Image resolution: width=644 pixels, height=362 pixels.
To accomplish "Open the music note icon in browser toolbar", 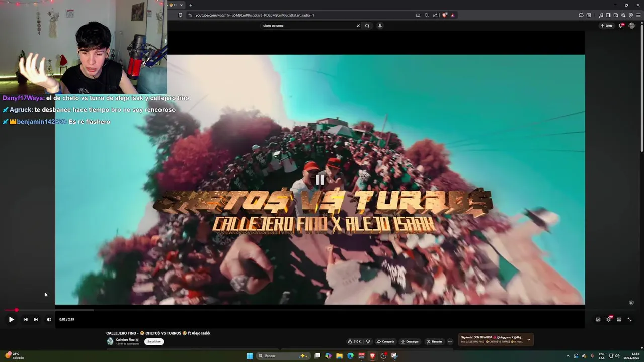I will [x=601, y=15].
